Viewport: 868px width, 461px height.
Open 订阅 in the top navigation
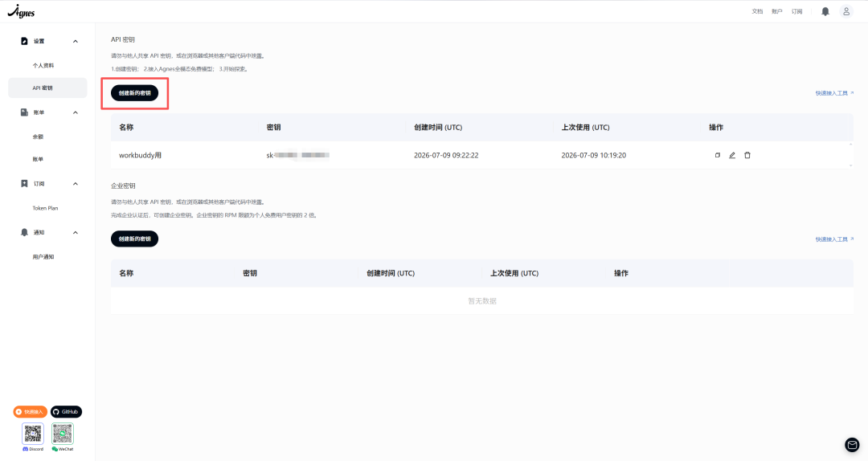(x=797, y=11)
